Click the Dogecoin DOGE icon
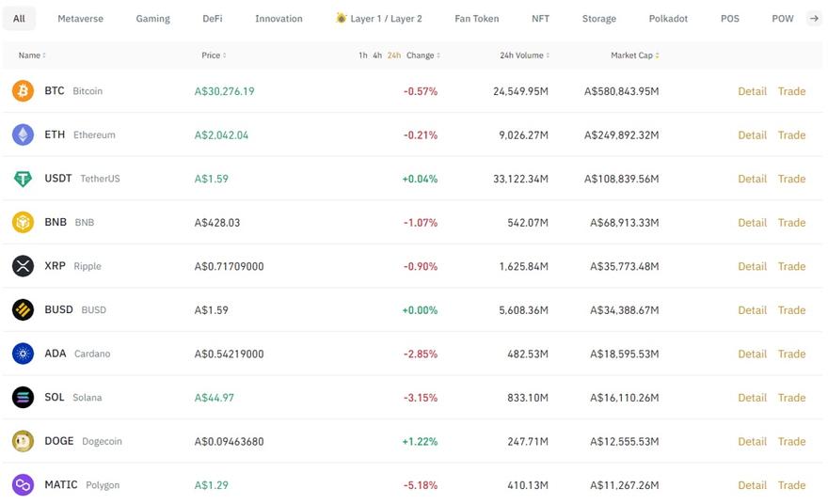This screenshot has width=828, height=504. (23, 441)
